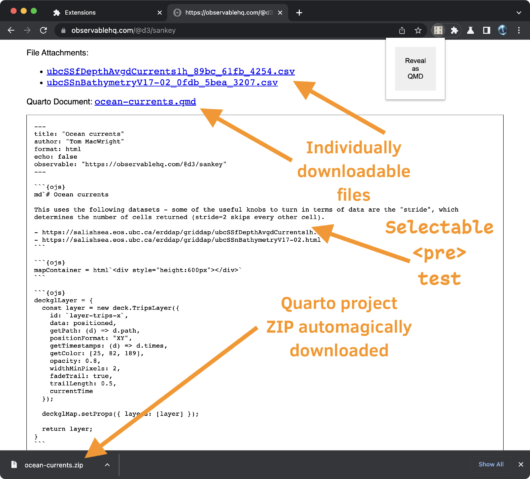Click the 'widthMinPixels: 2' code line
This screenshot has height=479, width=530.
tap(85, 368)
